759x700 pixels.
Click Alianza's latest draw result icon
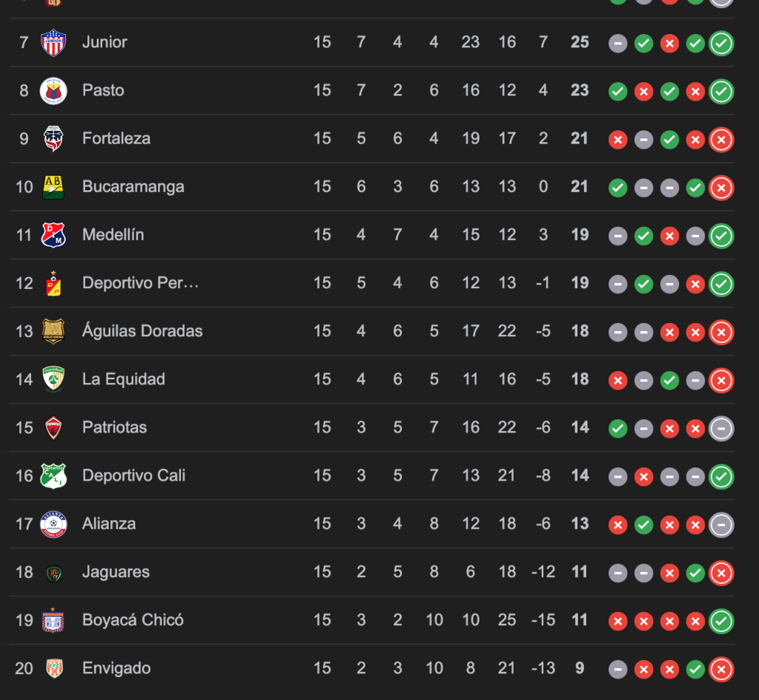pos(721,524)
